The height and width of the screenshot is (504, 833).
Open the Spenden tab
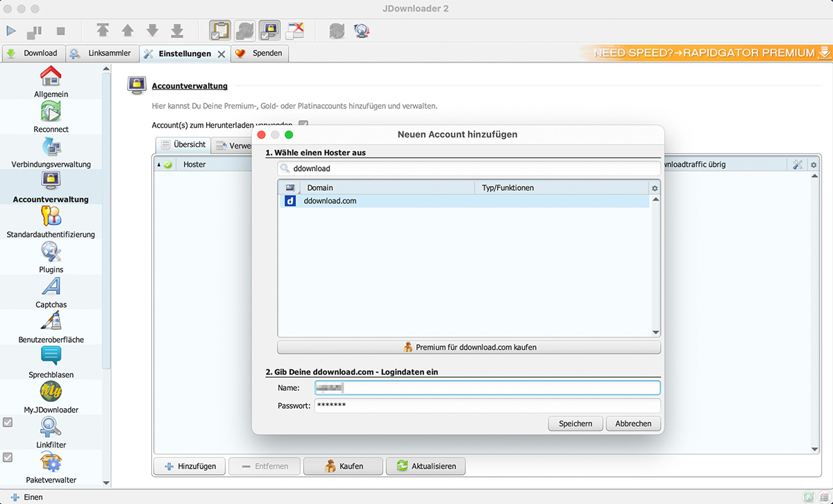(260, 53)
